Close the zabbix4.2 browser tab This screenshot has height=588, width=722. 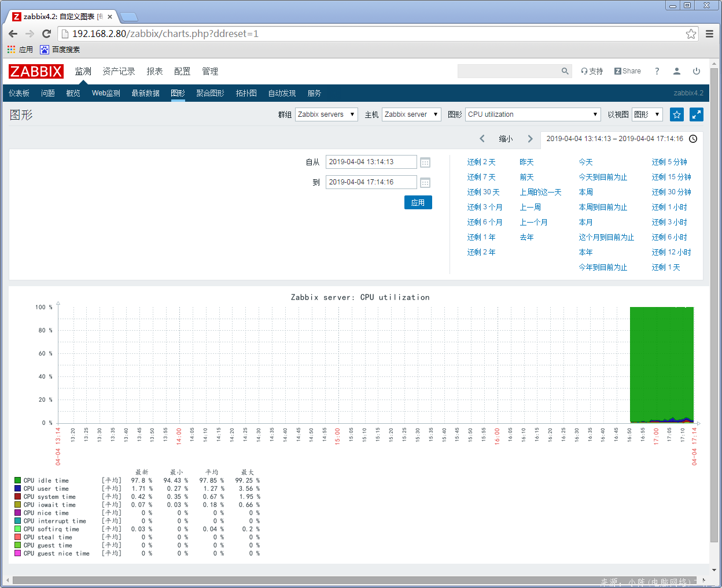click(110, 17)
